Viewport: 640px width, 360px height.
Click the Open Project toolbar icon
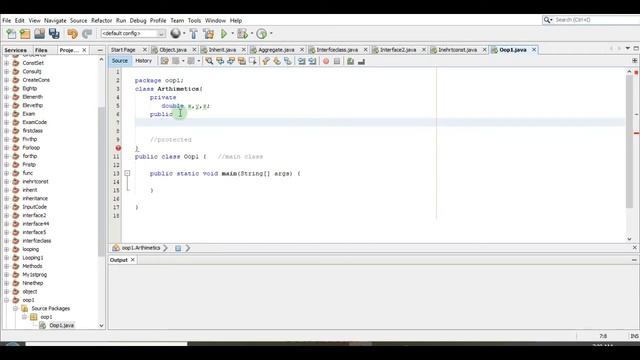[x=40, y=33]
